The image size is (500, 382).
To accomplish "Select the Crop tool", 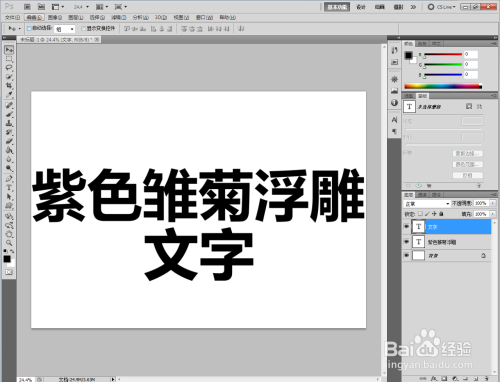I will point(9,86).
